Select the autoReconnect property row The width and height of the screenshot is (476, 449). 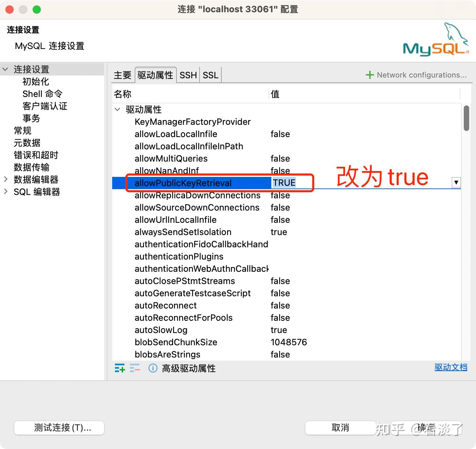pos(165,305)
